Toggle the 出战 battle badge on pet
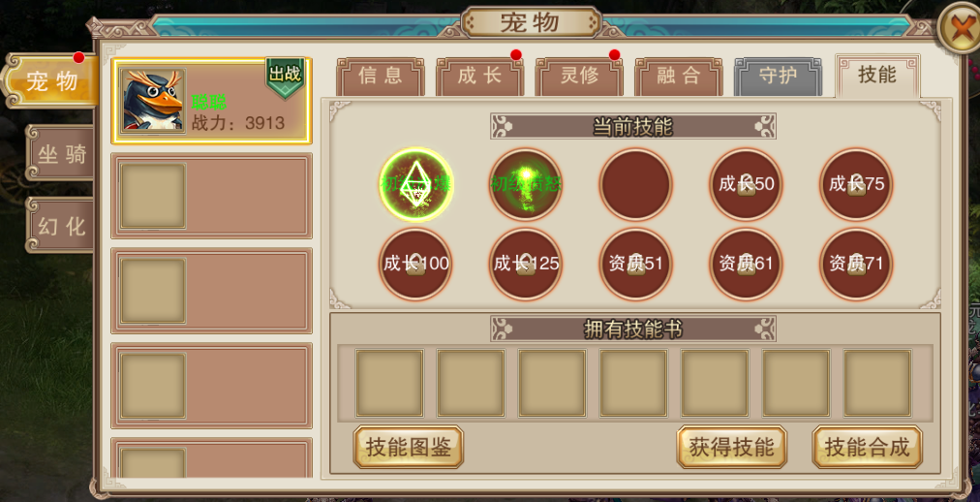 285,78
